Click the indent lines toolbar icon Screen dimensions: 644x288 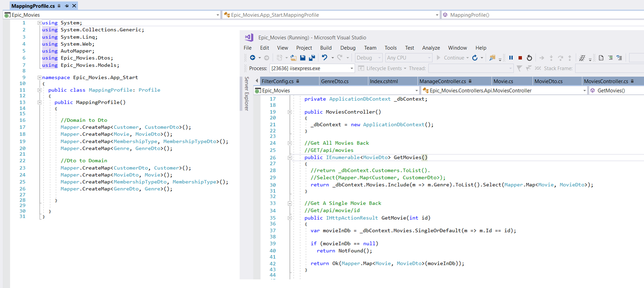point(610,58)
